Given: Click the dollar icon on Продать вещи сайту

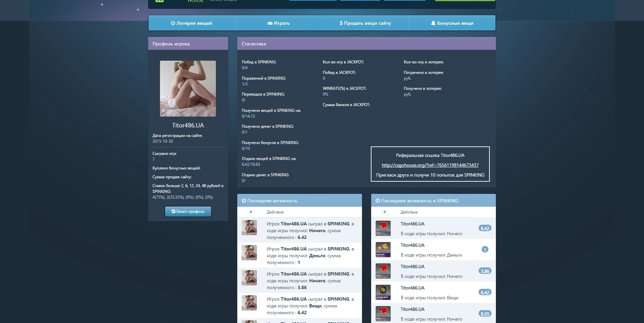Looking at the screenshot, I should [x=341, y=23].
